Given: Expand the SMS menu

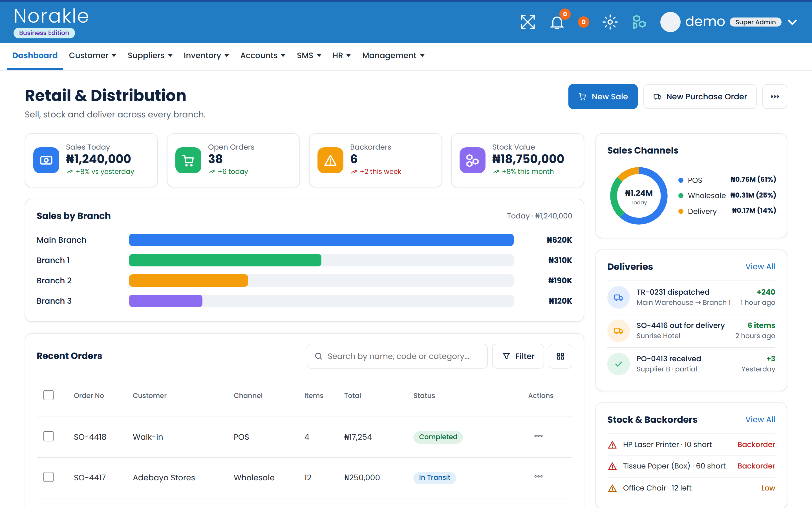Looking at the screenshot, I should (309, 55).
